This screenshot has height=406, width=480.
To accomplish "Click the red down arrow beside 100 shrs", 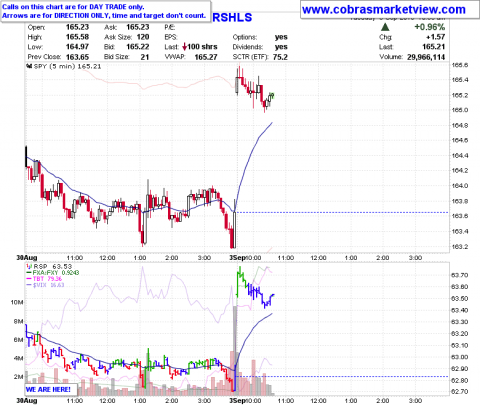I will coord(184,47).
